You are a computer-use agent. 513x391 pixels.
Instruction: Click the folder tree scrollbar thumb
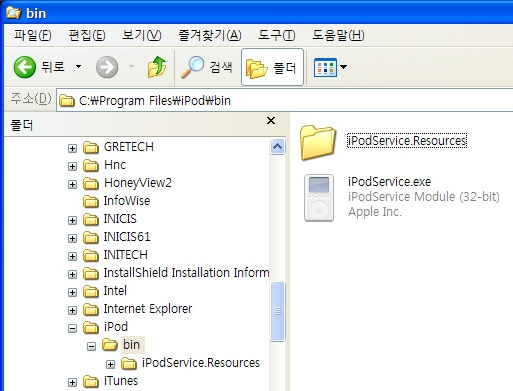[278, 312]
